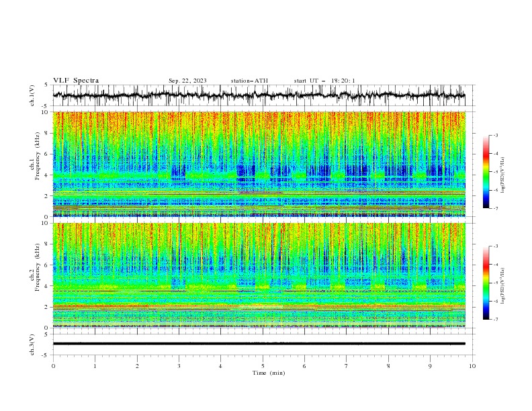Click the ch.2 spectrogram plot
The width and height of the screenshot is (532, 411).
pyautogui.click(x=259, y=275)
